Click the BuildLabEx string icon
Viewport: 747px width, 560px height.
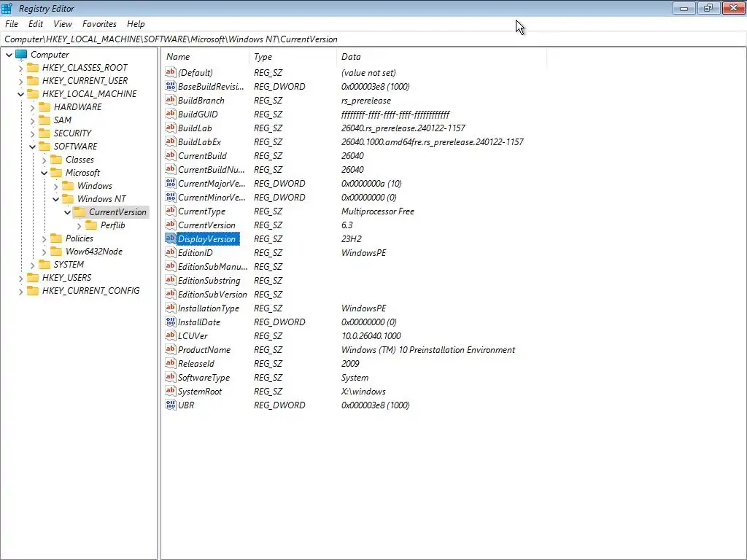tap(171, 141)
